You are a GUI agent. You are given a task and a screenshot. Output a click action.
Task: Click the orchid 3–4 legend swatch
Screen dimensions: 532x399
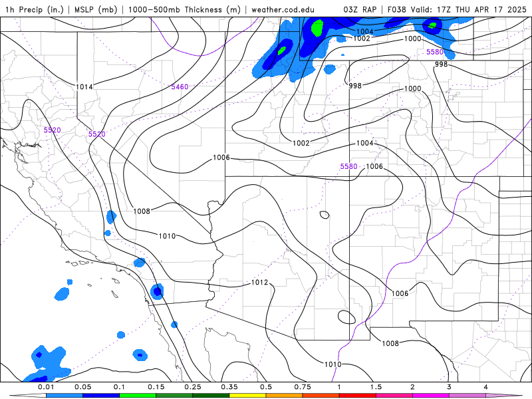click(467, 396)
